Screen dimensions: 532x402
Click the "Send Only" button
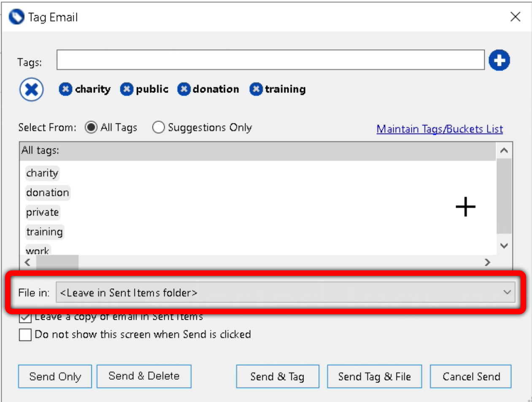click(54, 376)
